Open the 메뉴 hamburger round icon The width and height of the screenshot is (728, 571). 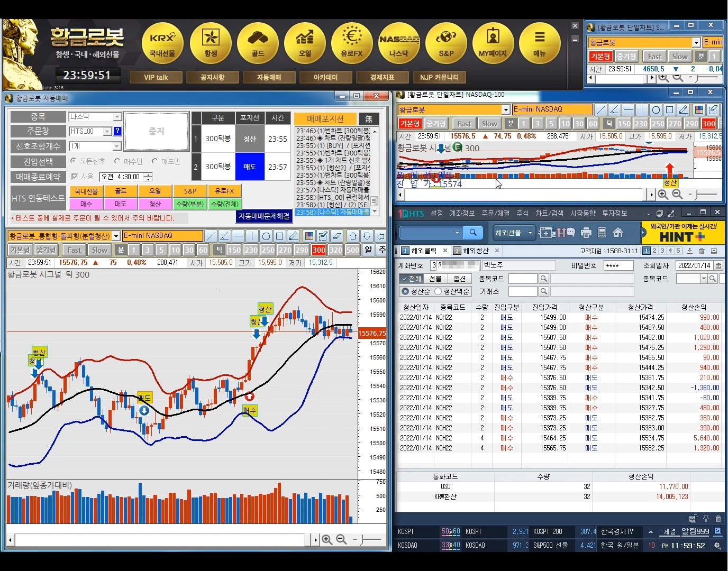(540, 43)
